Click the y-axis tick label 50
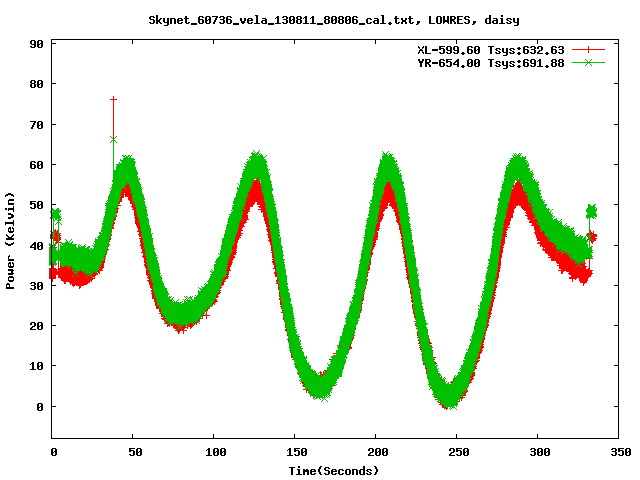The image size is (640, 480). pos(36,205)
